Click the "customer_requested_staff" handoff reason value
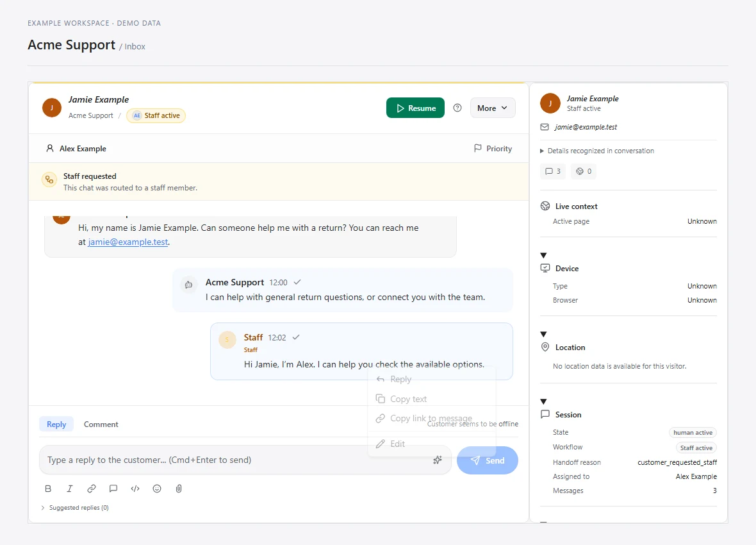 click(x=677, y=462)
